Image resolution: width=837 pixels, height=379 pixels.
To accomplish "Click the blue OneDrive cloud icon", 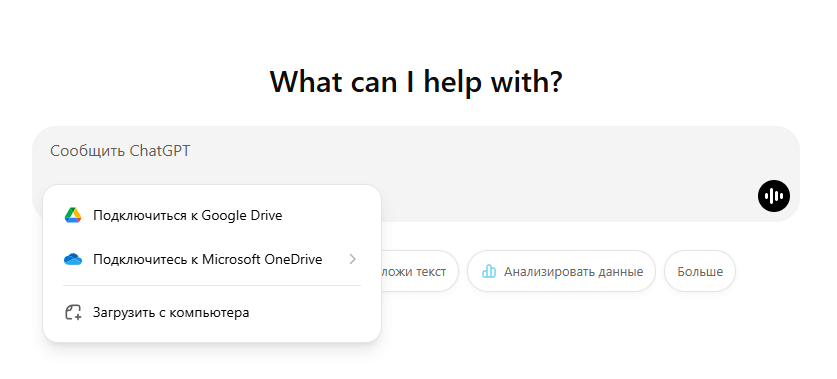I will pyautogui.click(x=73, y=259).
